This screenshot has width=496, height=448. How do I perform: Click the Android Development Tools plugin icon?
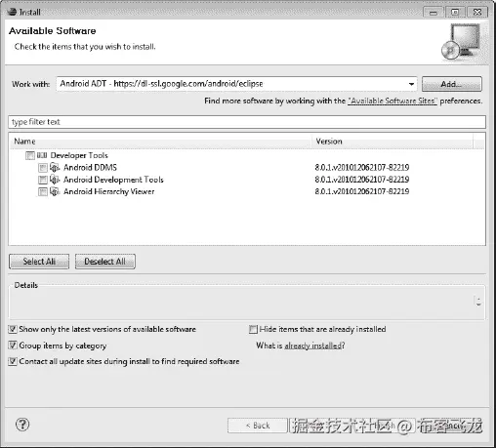pos(55,180)
